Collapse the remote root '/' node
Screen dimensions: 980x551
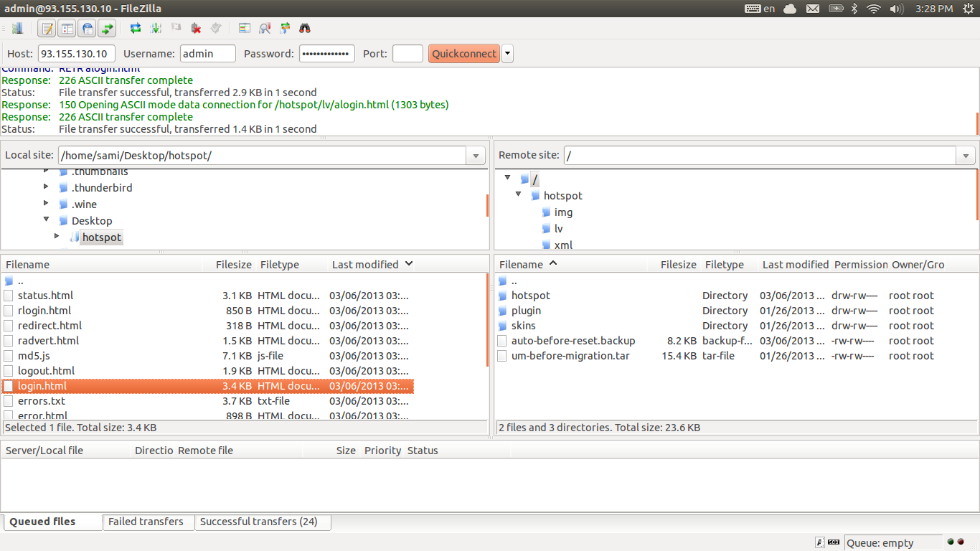coord(507,178)
